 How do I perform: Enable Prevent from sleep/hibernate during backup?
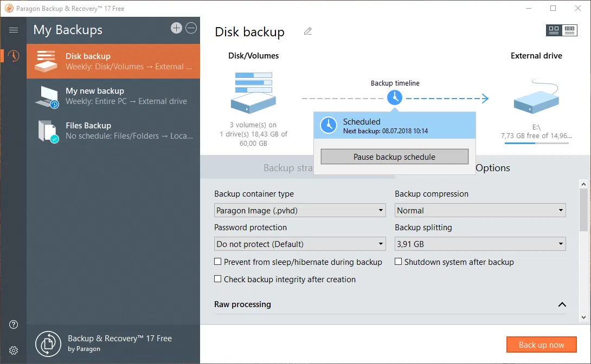coord(218,262)
